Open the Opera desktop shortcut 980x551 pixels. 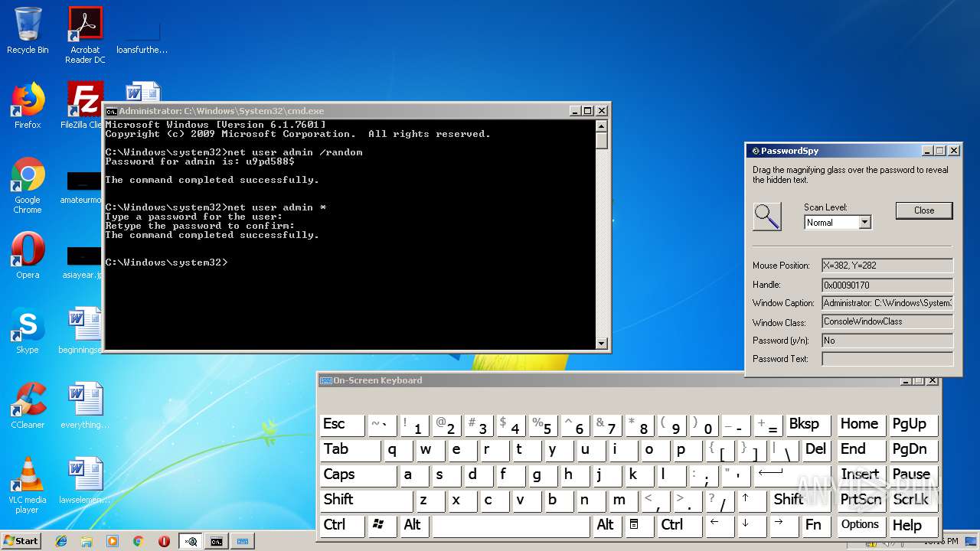[x=28, y=256]
